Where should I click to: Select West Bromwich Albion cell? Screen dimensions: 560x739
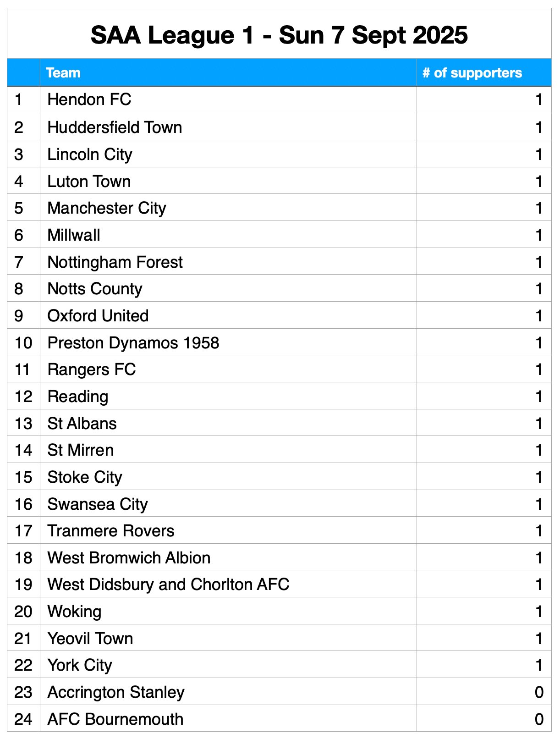129,558
